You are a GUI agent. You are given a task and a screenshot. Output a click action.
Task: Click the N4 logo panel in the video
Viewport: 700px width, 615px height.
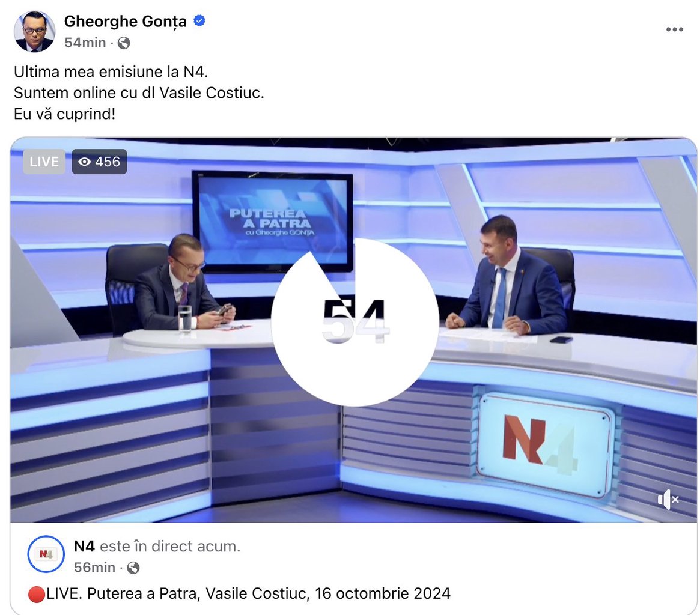545,444
